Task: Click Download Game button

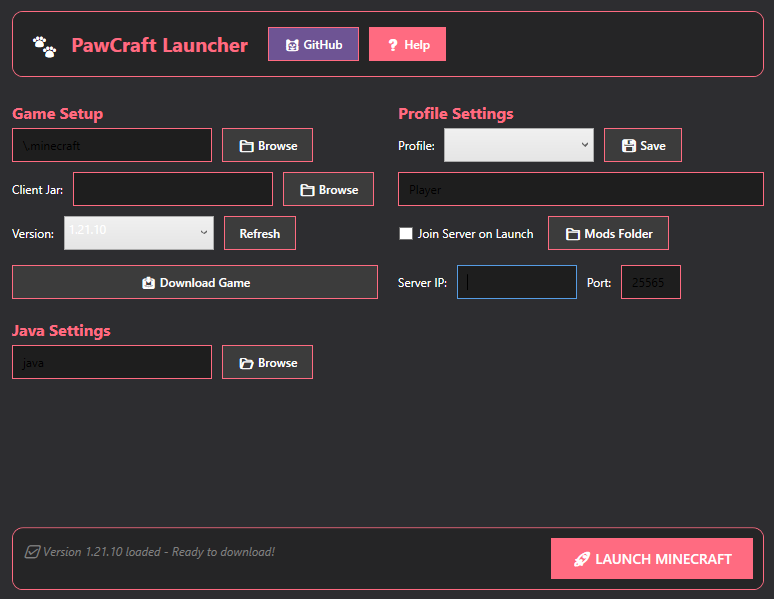Action: click(195, 282)
